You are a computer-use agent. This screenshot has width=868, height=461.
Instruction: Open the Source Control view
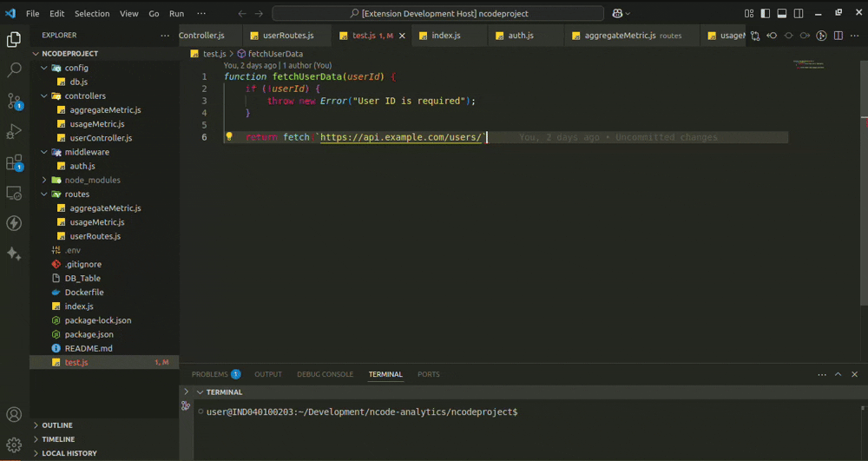[14, 101]
